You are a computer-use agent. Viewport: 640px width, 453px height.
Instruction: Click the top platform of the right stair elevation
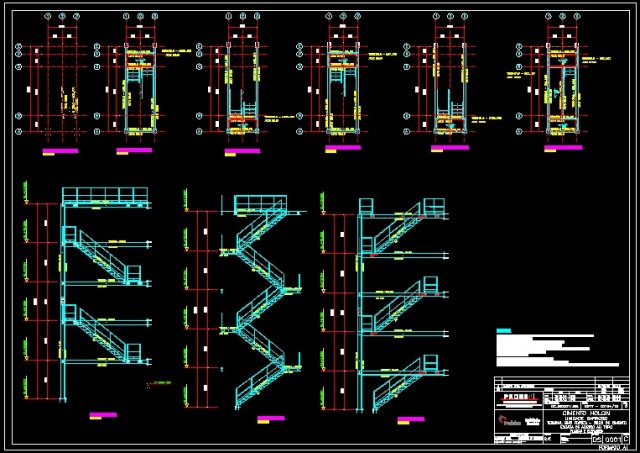pyautogui.click(x=402, y=207)
